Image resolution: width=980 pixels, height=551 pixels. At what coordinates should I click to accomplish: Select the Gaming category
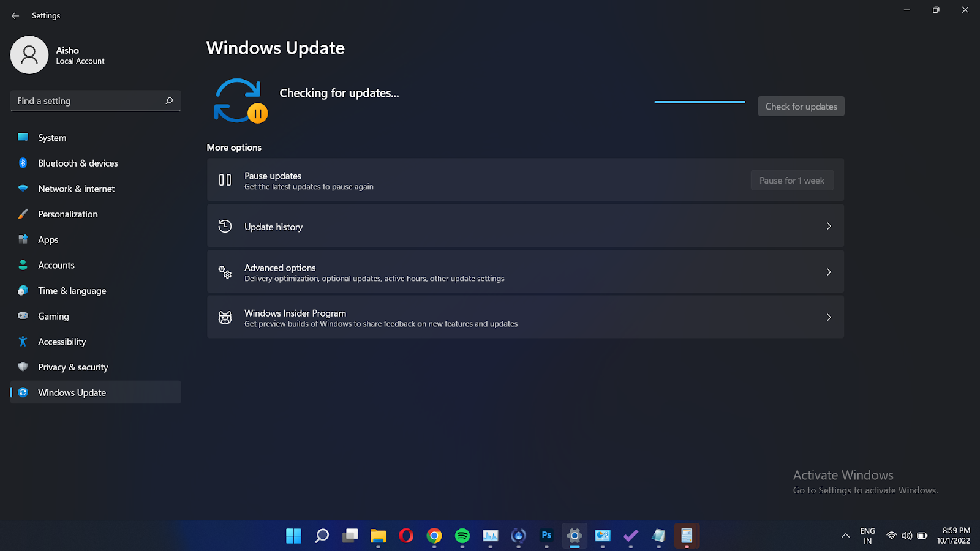[96, 316]
